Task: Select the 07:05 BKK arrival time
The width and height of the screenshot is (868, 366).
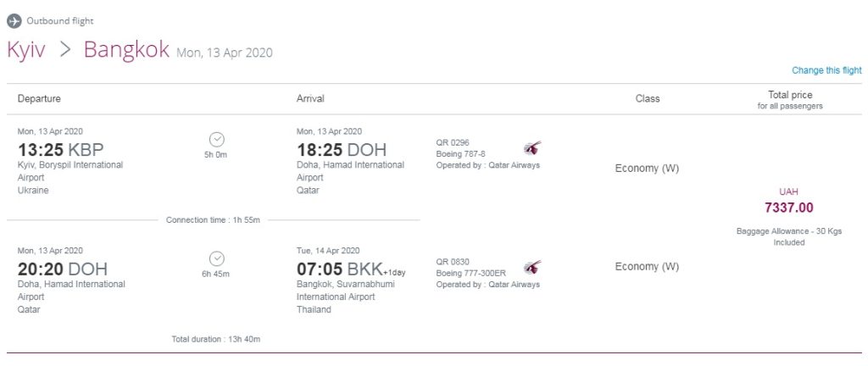Action: (x=341, y=269)
